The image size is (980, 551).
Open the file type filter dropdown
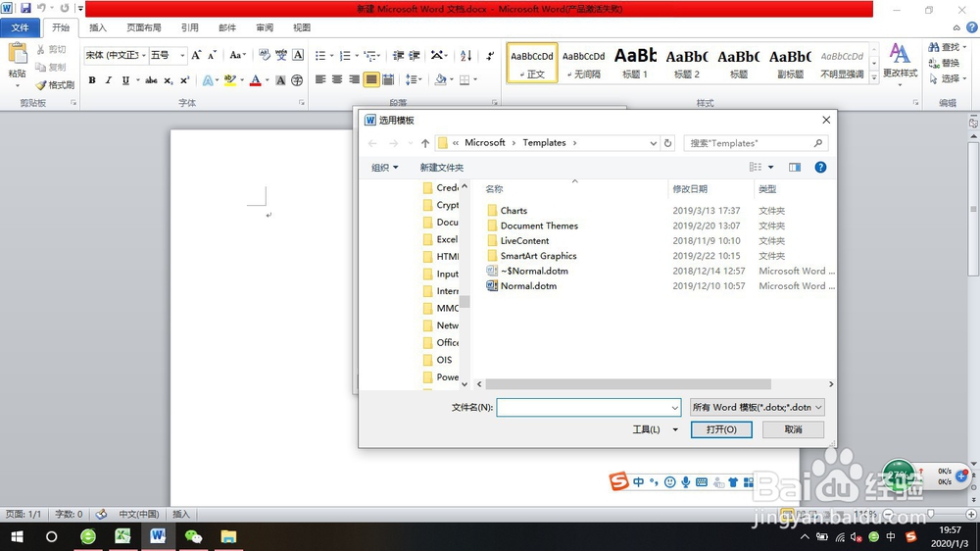757,407
